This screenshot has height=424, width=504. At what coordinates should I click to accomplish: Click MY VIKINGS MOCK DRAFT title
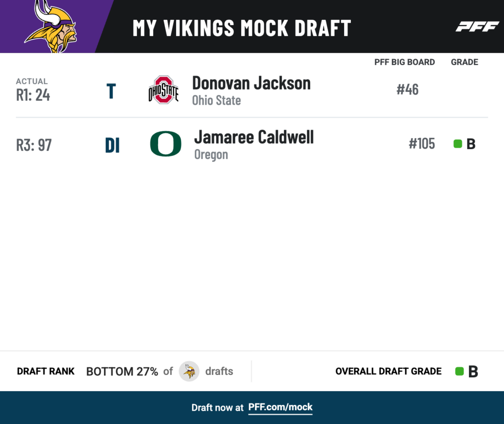pos(242,28)
